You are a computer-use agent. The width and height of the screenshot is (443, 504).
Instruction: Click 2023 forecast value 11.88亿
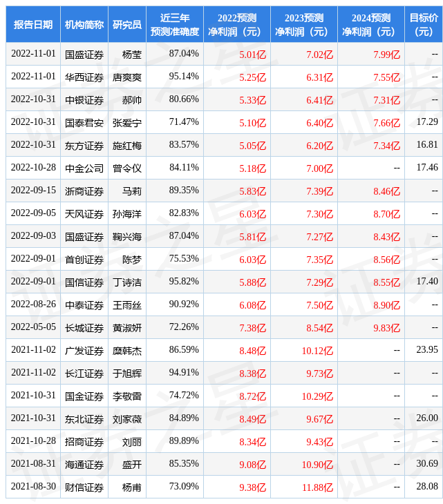click(x=317, y=488)
